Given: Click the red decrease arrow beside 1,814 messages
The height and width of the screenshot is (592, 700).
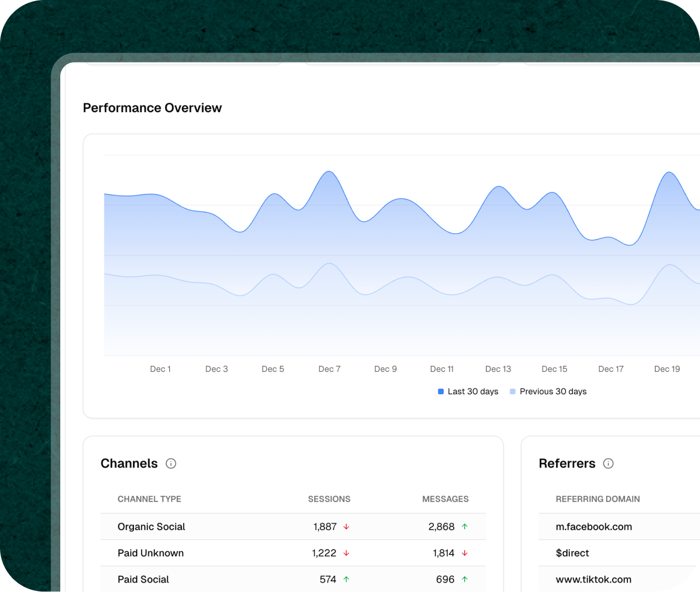Looking at the screenshot, I should coord(464,553).
